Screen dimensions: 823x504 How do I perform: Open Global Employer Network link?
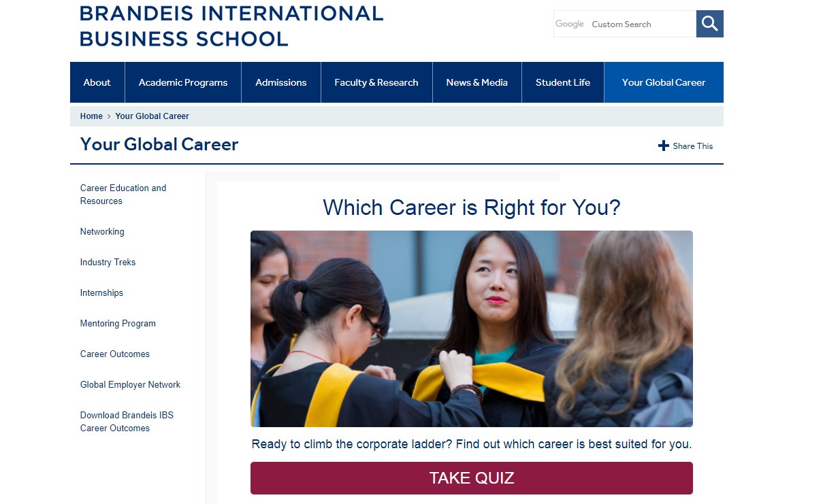130,385
